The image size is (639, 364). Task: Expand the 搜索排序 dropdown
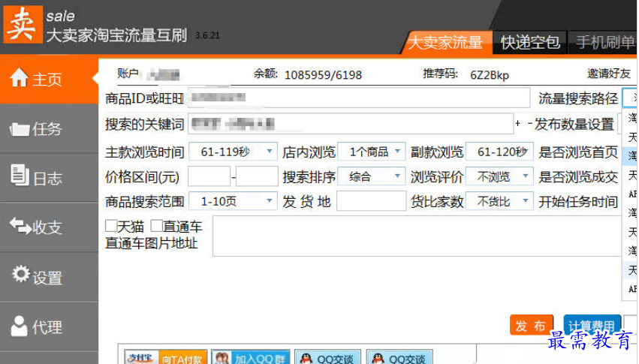click(372, 176)
